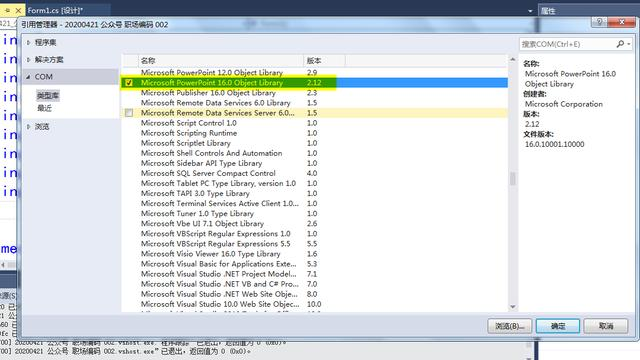640x360 pixels.
Task: Select the 类型库 sub-item under COM
Action: pyautogui.click(x=48, y=96)
